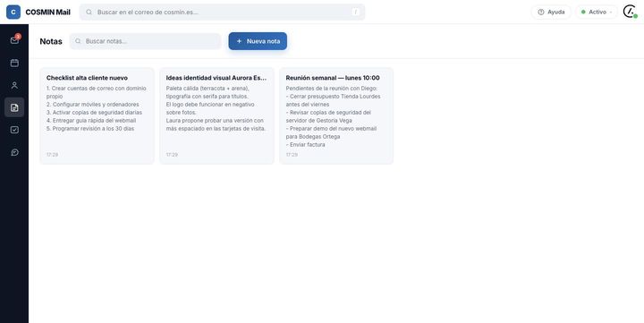Viewport: 644px width, 323px height.
Task: Click '5. Programar revisión a los 30 días'
Action: tap(90, 128)
